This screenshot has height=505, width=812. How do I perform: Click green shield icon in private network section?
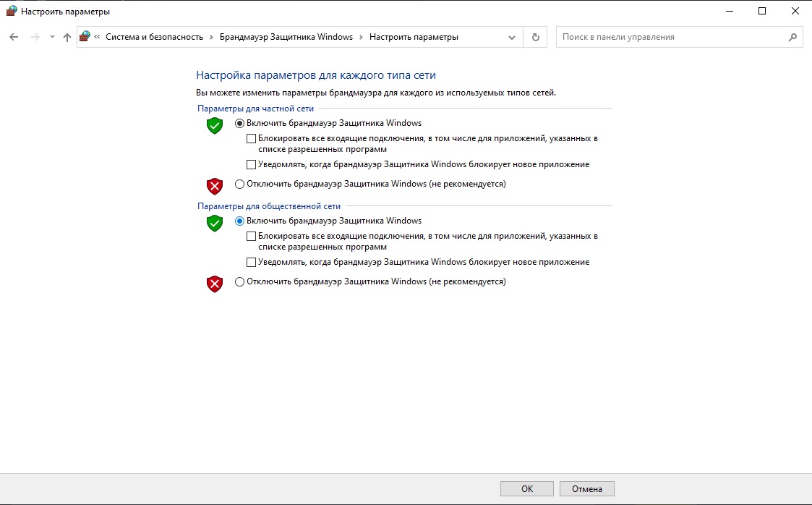point(215,126)
